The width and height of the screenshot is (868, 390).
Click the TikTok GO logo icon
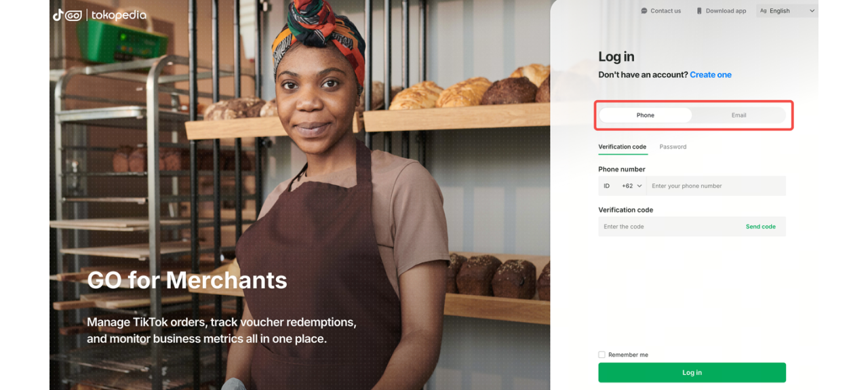(x=67, y=15)
